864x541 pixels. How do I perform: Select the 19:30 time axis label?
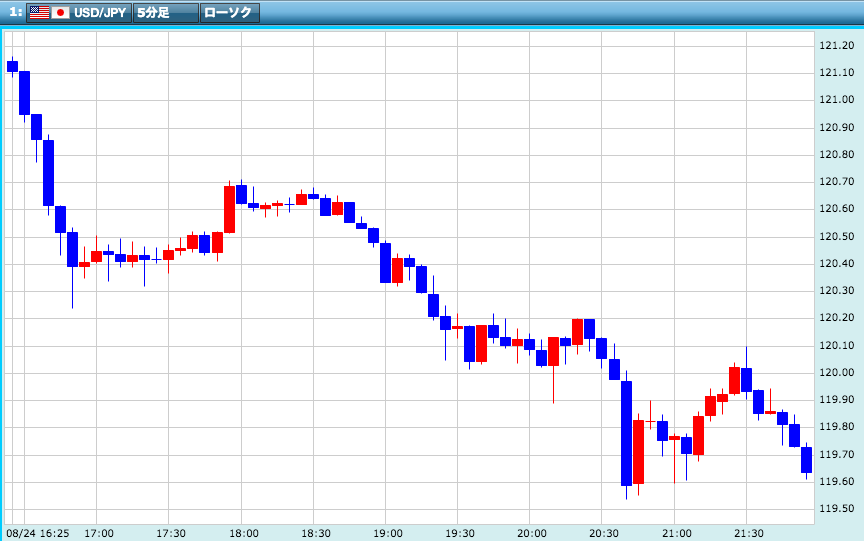(460, 533)
